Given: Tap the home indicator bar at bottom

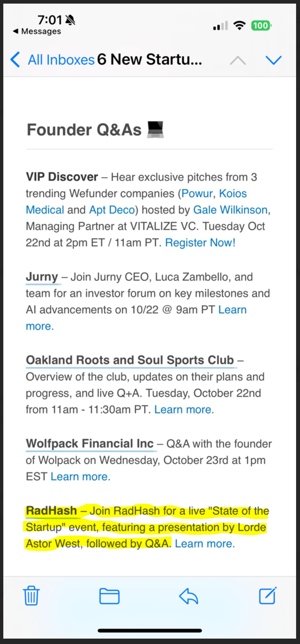Looking at the screenshot, I should coord(150,630).
